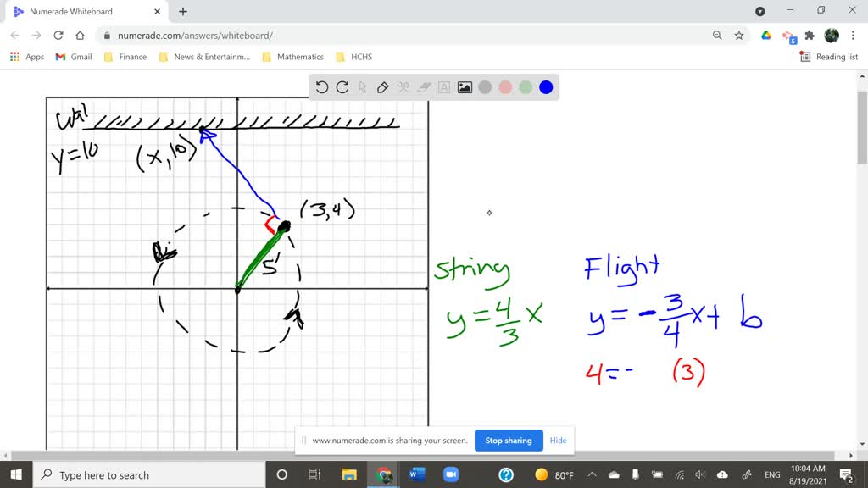Viewport: 868px width, 488px height.
Task: Undo the last whiteboard stroke
Action: pyautogui.click(x=321, y=87)
